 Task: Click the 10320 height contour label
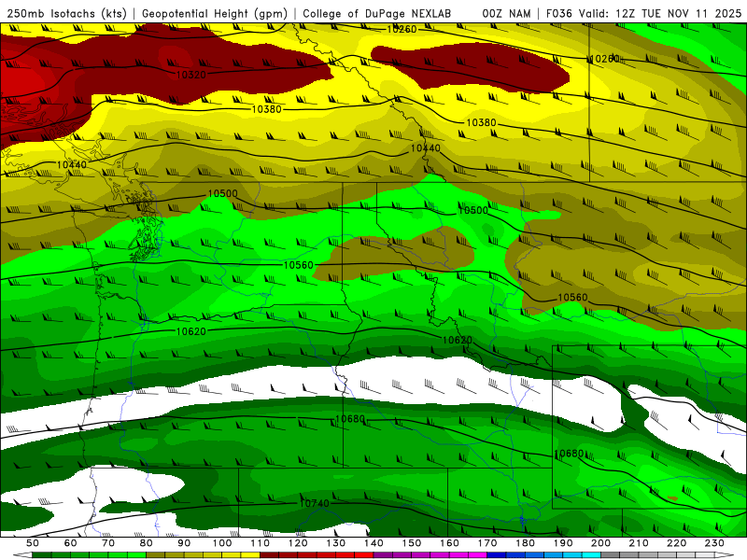[x=191, y=75]
